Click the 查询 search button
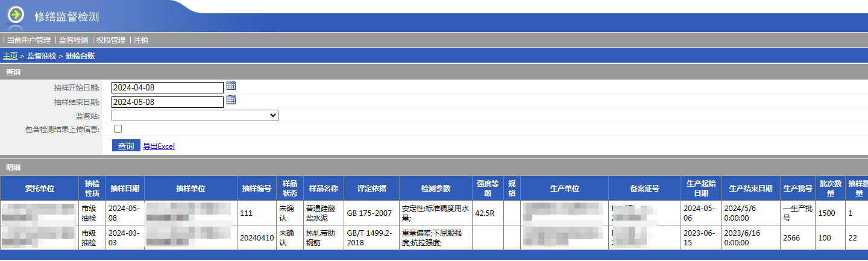Screen dimensions: 868x261 coord(126,146)
